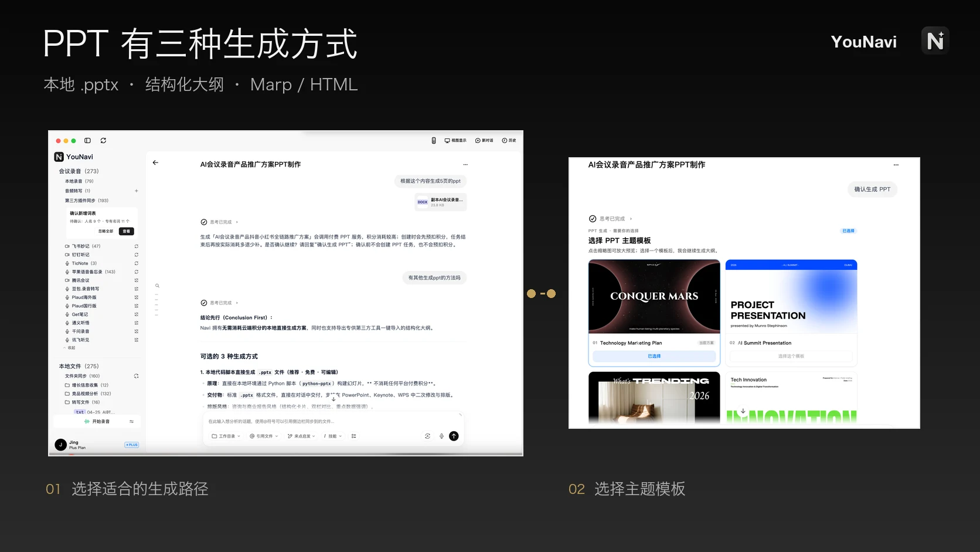980x552 pixels.
Task: Click the back arrow beside the chat title
Action: tap(155, 162)
